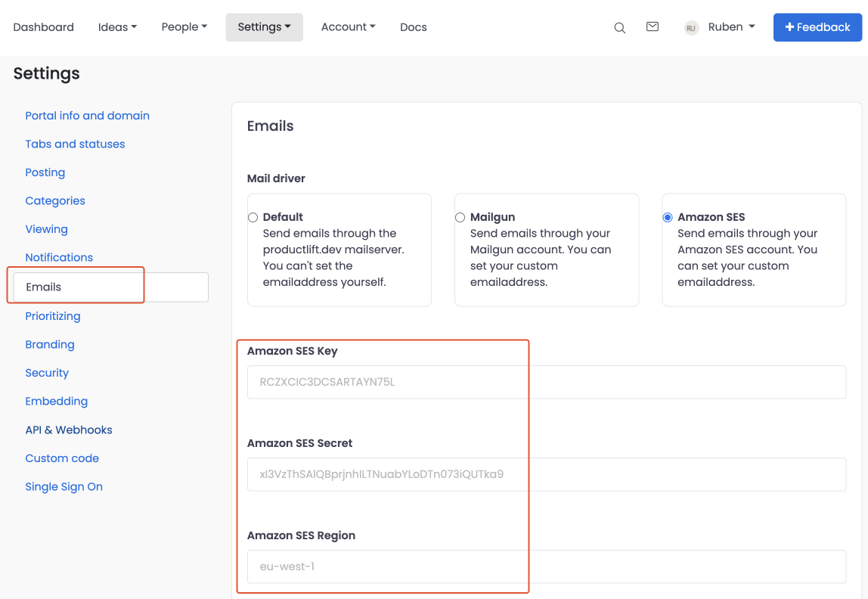This screenshot has width=868, height=599.
Task: Focus the Amazon SES Secret field
Action: pyautogui.click(x=546, y=474)
